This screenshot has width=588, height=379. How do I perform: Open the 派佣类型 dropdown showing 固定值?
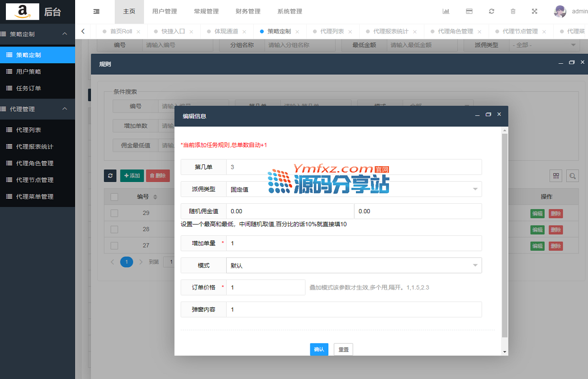354,189
